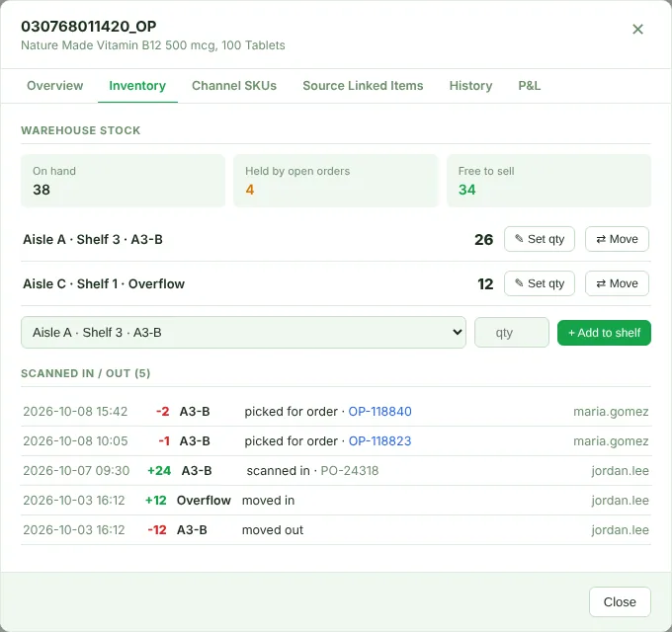The width and height of the screenshot is (672, 632).
Task: Click quantity 12 for Aisle C Overflow
Action: 485,283
